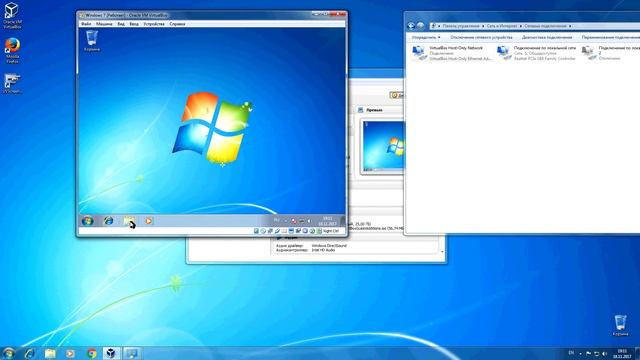Select the disabled Подключение по локальной сети 2
Viewport: 640px width, 360px height.
tap(610, 53)
